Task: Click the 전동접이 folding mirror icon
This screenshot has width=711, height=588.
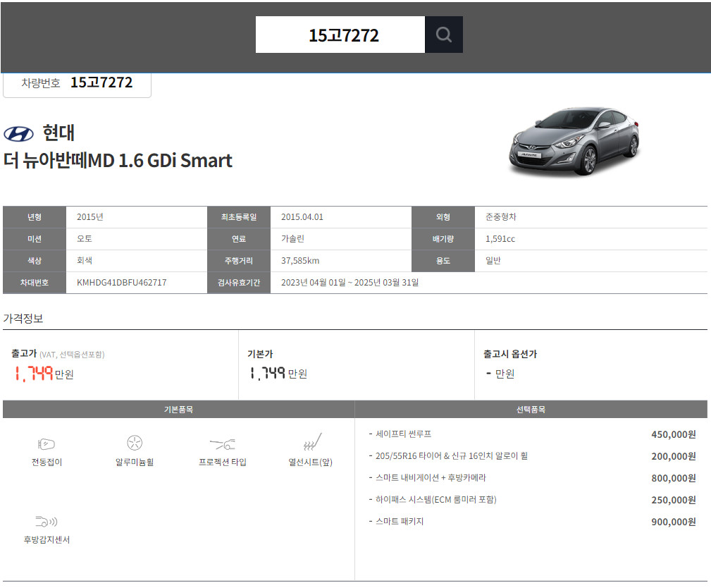Action: (47, 443)
